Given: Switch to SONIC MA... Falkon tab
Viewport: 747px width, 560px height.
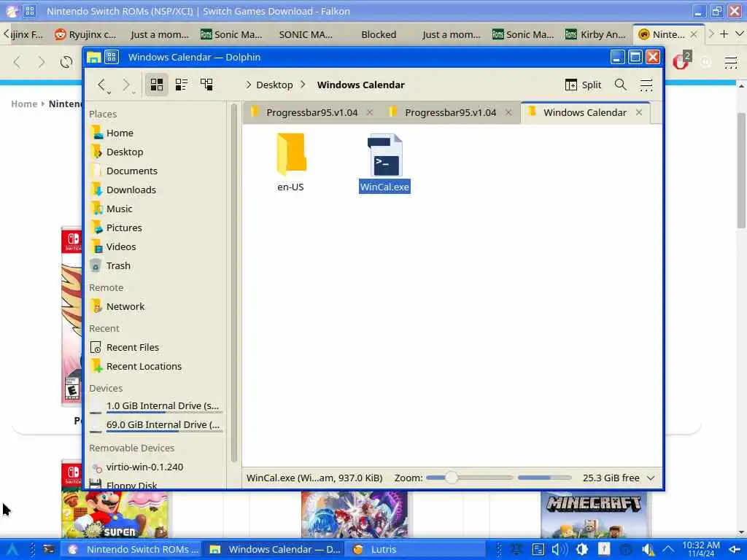Looking at the screenshot, I should (306, 34).
